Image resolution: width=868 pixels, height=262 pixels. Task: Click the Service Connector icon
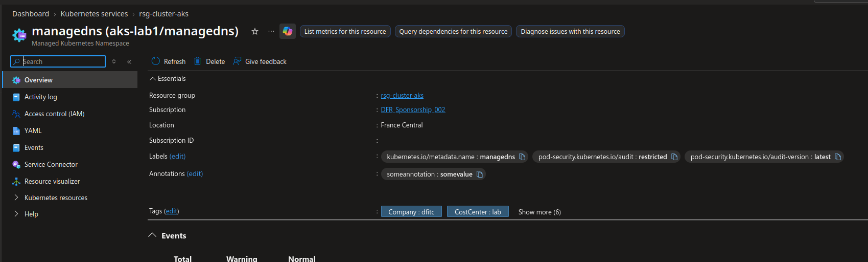(16, 164)
